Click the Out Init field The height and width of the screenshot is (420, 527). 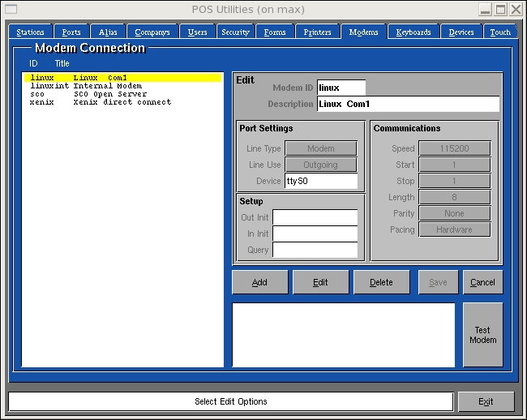pos(315,217)
